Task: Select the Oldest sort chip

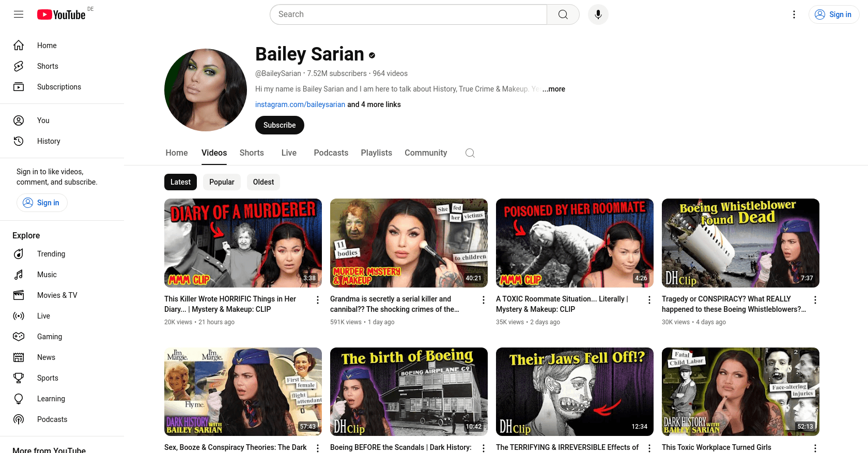Action: click(263, 182)
